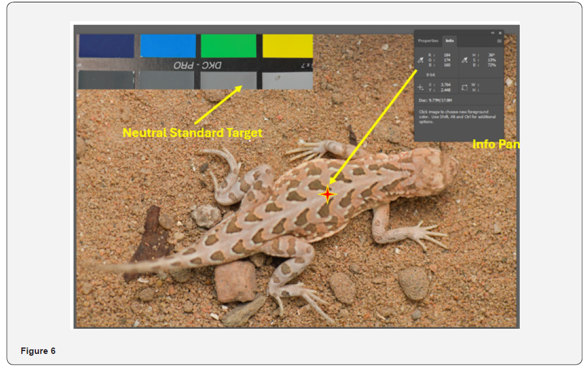
Task: Click the S value 13% readout
Action: tap(491, 60)
